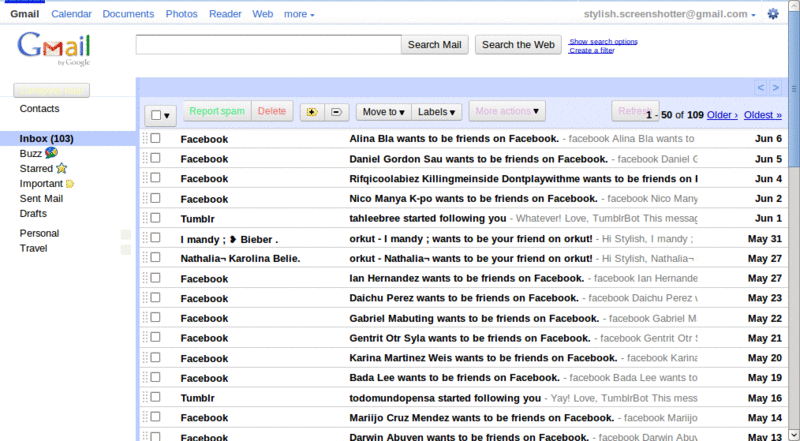Go to next page arrow

click(776, 88)
